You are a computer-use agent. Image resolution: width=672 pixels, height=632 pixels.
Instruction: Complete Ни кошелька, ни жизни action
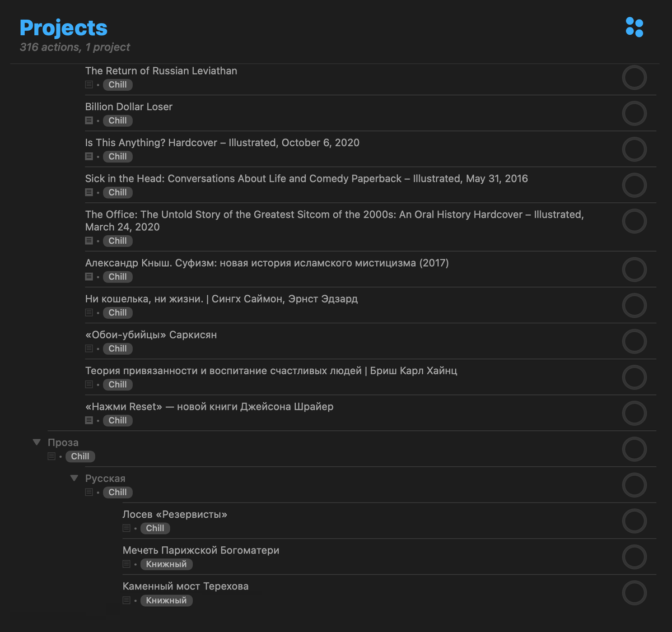[634, 305]
